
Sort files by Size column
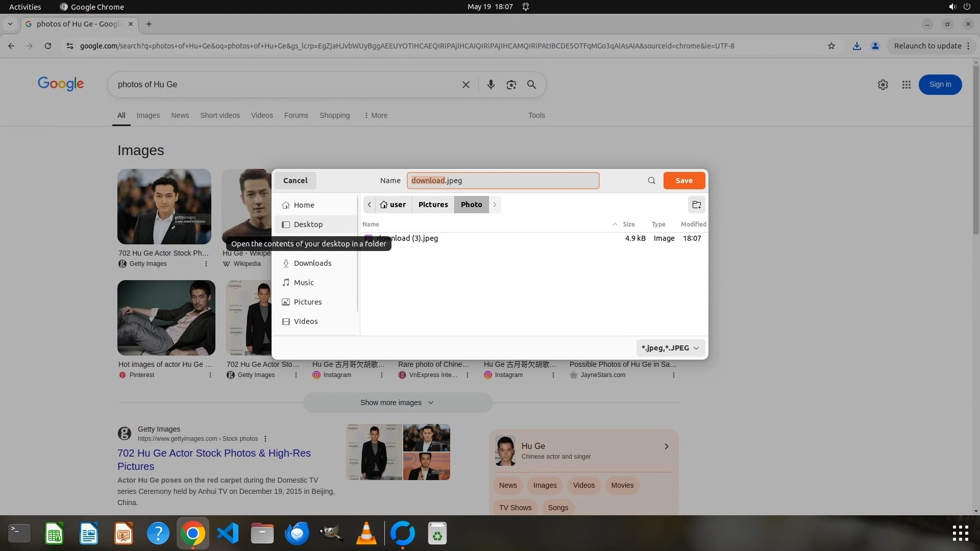[628, 224]
